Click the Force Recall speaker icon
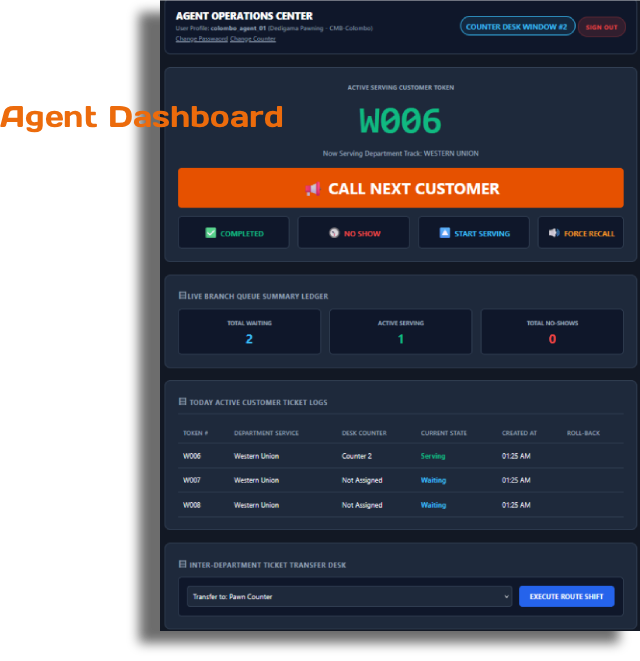 [x=554, y=233]
